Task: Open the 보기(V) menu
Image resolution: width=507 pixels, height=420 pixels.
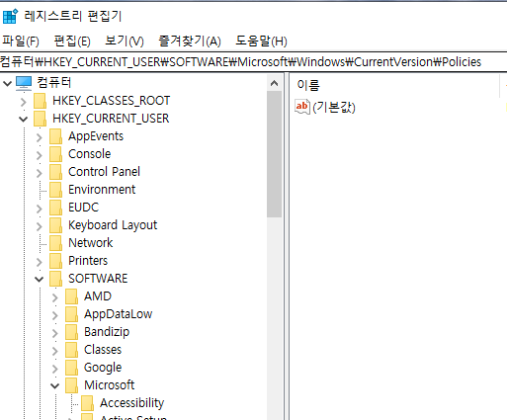Action: tap(125, 42)
